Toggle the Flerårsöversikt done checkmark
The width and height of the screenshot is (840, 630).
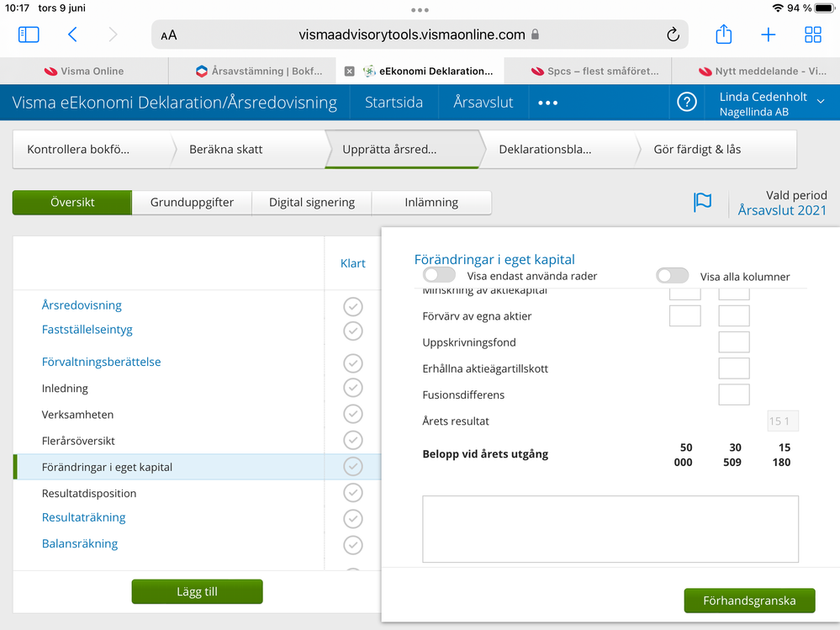353,440
